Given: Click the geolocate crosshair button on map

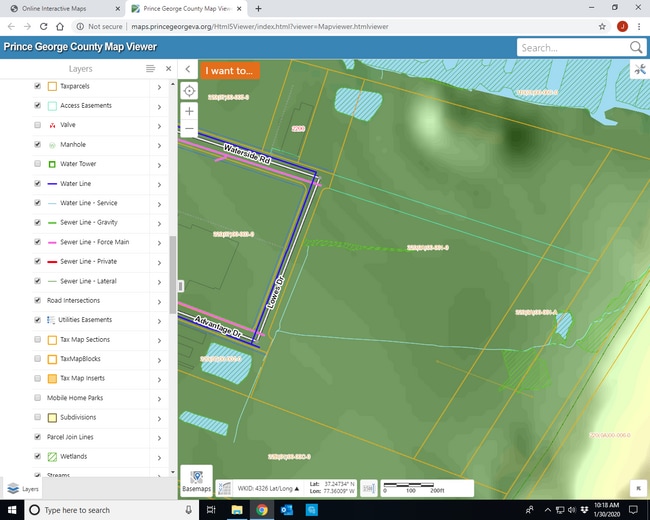Looking at the screenshot, I should tap(189, 91).
